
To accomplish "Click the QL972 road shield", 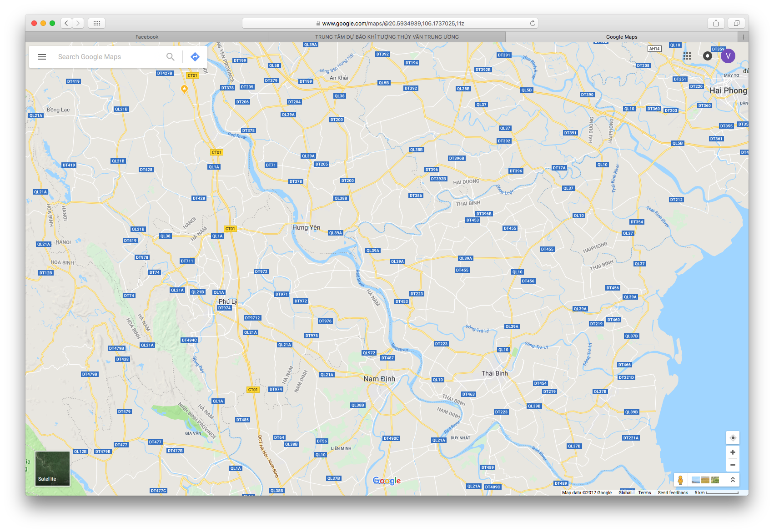I will point(369,353).
